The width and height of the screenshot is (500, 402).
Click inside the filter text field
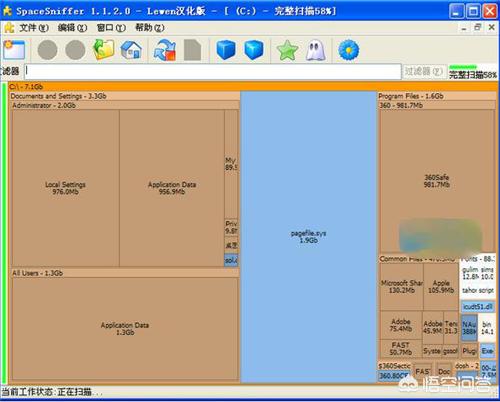tap(212, 71)
